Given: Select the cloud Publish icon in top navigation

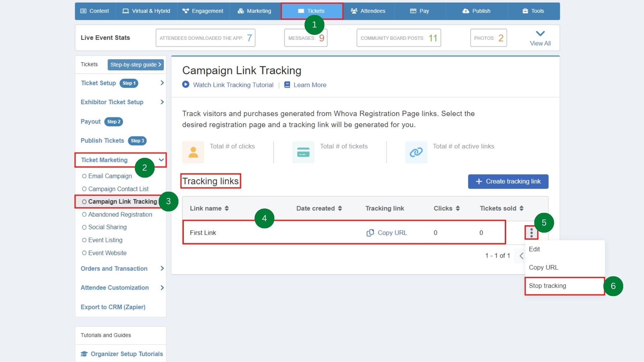Looking at the screenshot, I should [x=466, y=11].
